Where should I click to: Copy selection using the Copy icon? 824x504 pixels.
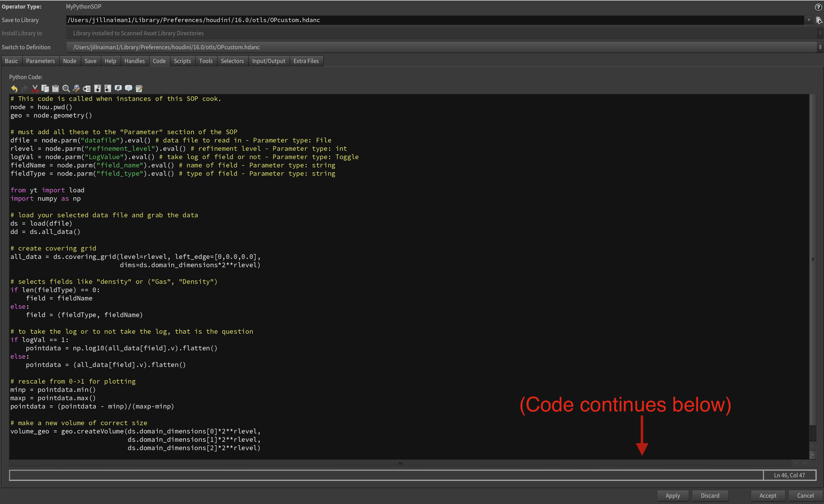coord(45,89)
